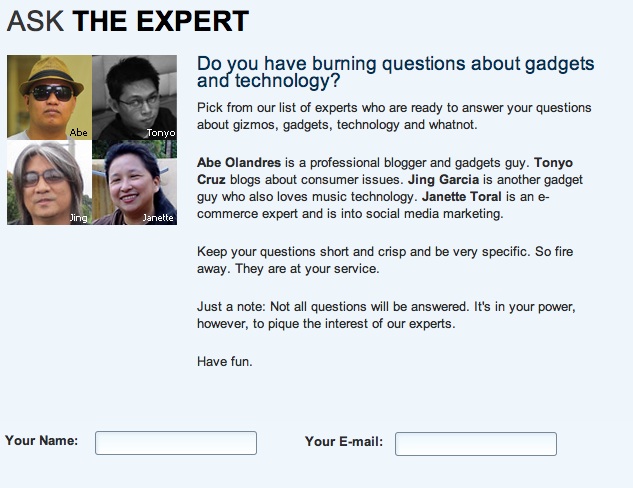Click the bold name Janette Toral
Viewport: 633px width, 488px height.
pyautogui.click(x=461, y=197)
